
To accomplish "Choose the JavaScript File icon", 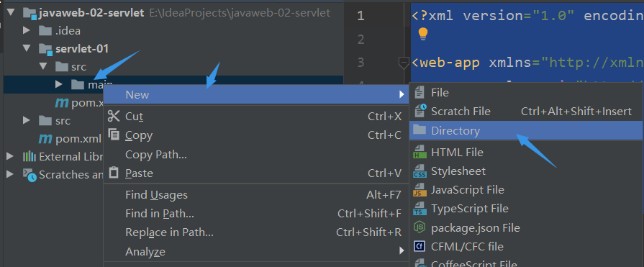I will pyautogui.click(x=419, y=190).
